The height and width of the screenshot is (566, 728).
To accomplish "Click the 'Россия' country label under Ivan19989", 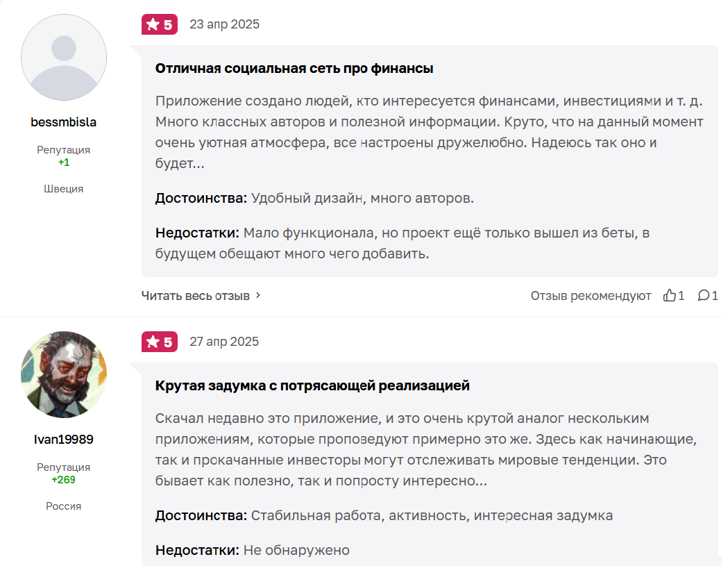I will tap(64, 506).
